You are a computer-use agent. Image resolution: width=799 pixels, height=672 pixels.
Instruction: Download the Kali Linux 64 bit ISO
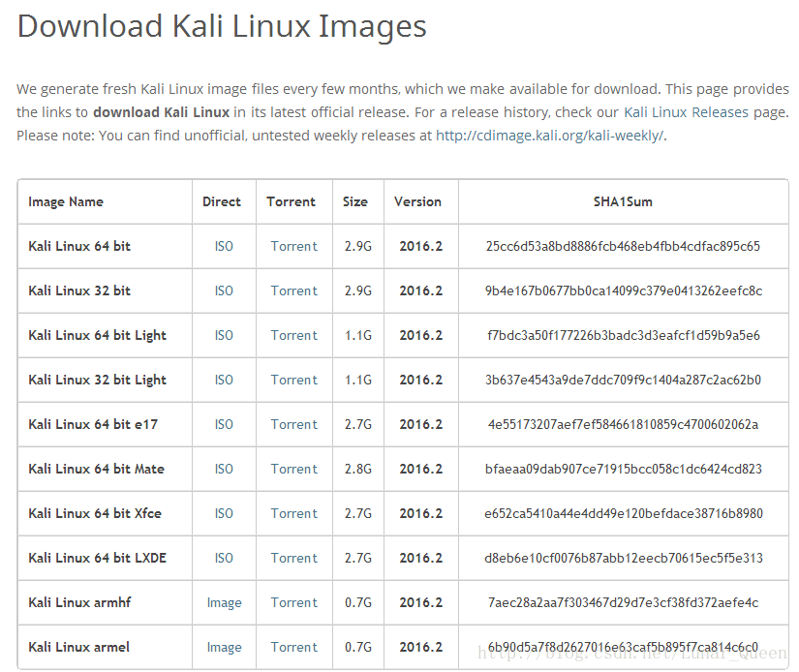(224, 246)
